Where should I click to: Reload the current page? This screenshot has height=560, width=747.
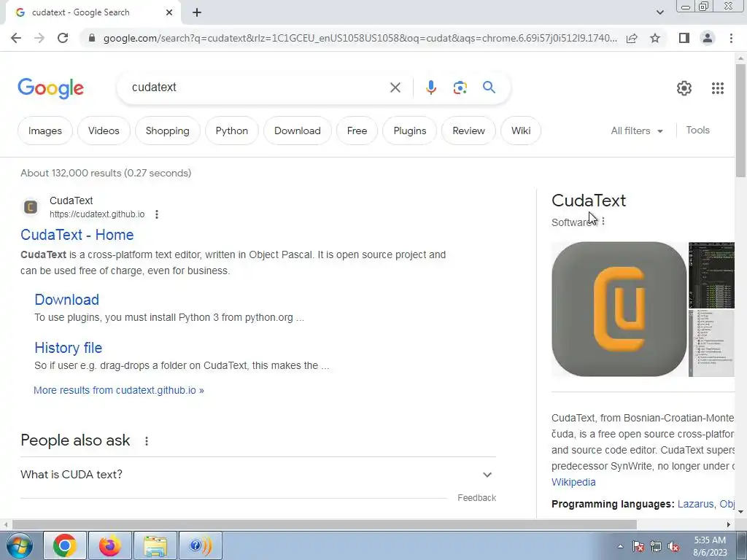point(63,38)
